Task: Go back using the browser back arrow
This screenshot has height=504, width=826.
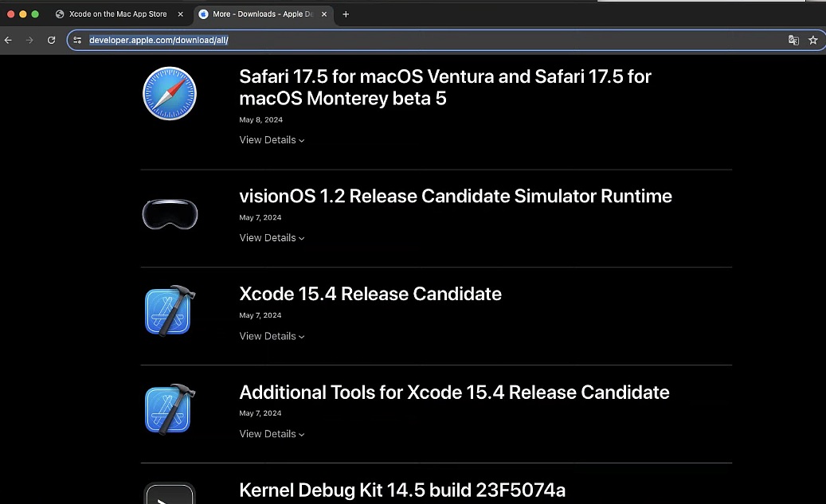Action: [8, 40]
